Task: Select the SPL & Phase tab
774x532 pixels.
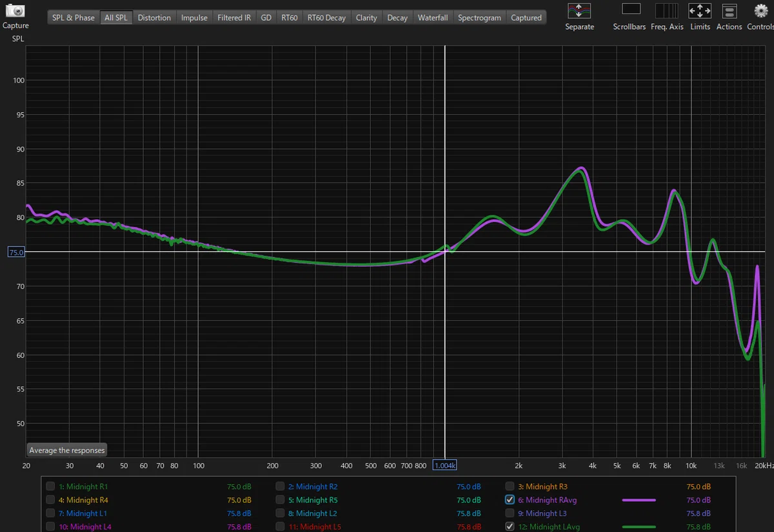Action: [74, 17]
